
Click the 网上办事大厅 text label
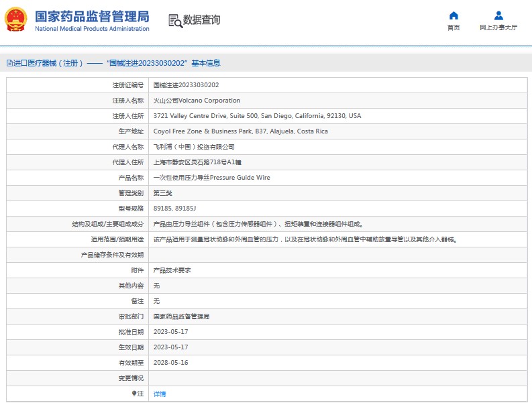pyautogui.click(x=498, y=27)
